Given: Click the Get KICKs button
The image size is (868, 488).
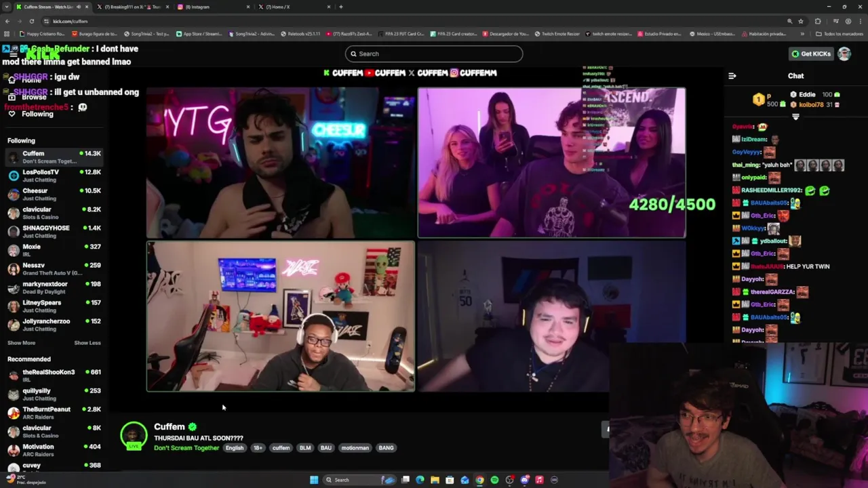Looking at the screenshot, I should pos(810,54).
